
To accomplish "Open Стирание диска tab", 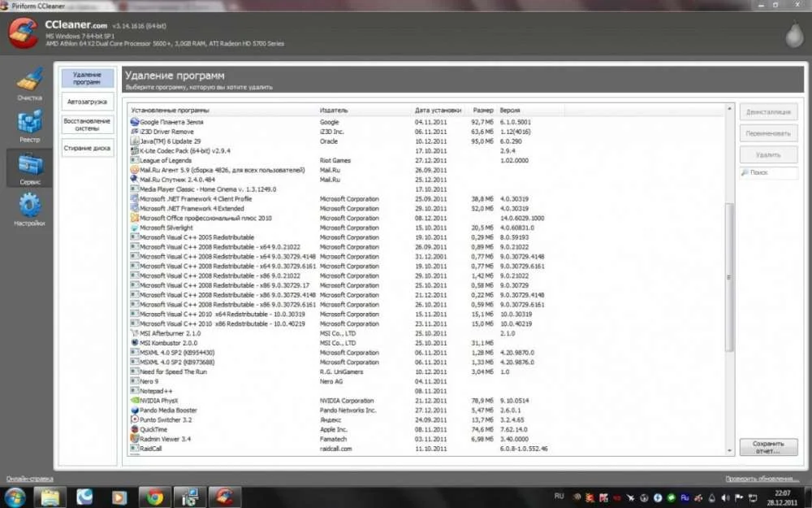I will (87, 148).
